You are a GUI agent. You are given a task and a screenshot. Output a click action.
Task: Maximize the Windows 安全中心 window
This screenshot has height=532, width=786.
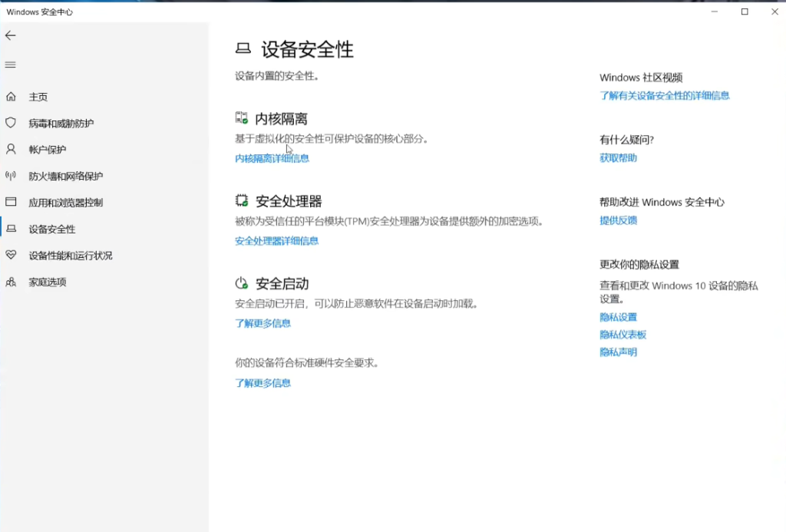pyautogui.click(x=745, y=12)
